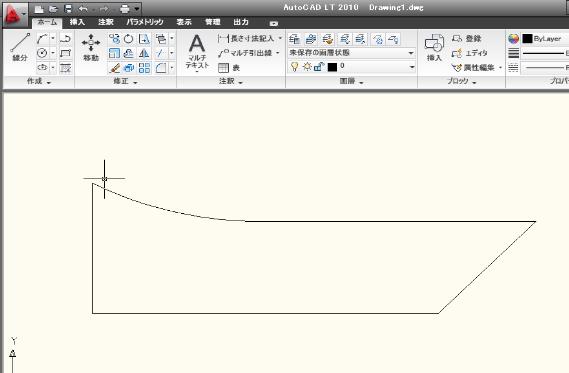The width and height of the screenshot is (569, 373).
Task: Select the Circle tool in 作成 panel
Action: (42, 53)
